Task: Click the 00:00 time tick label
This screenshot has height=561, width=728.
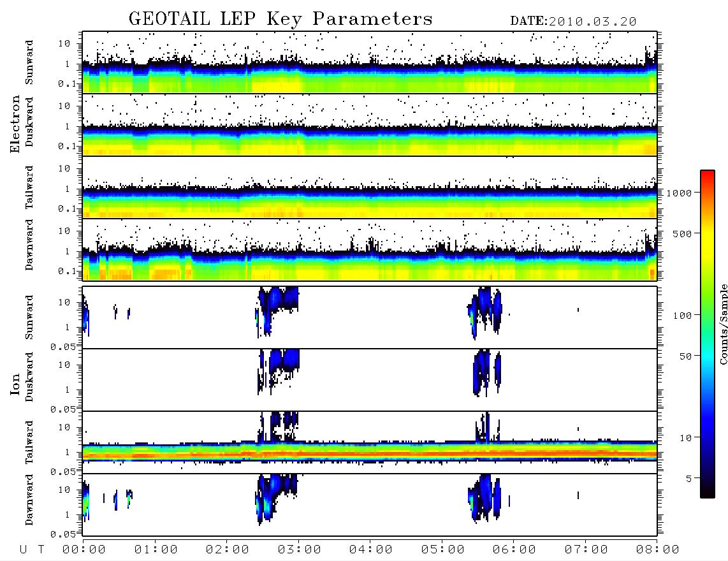Action: click(84, 550)
